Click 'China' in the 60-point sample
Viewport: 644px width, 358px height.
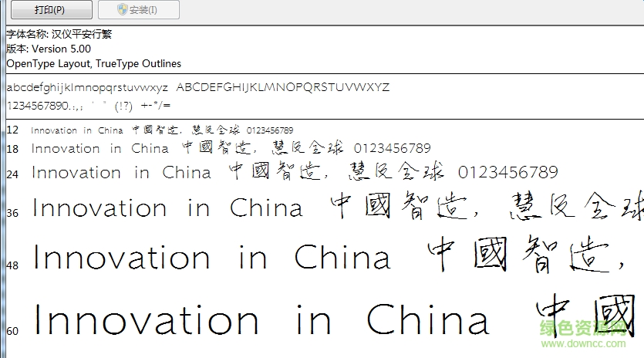point(427,319)
